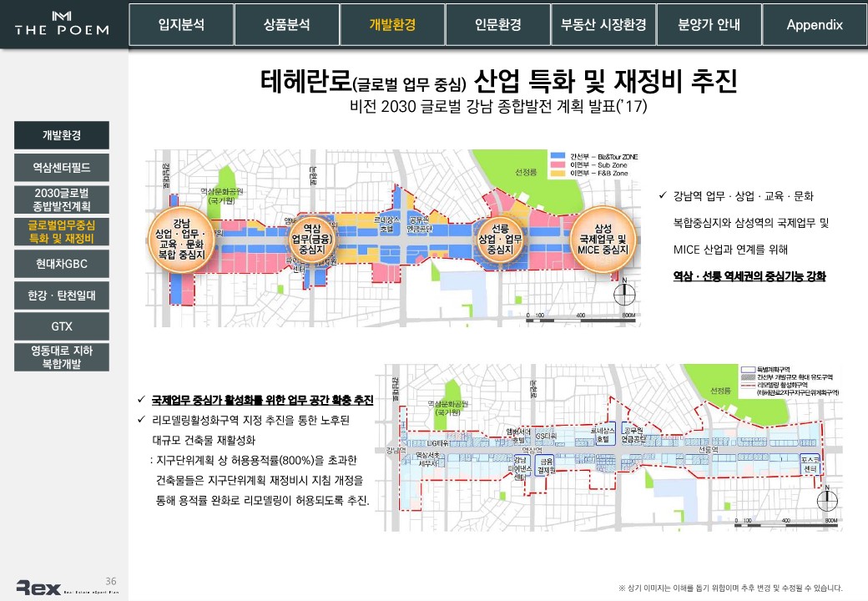Open 영동대로 지하 복합개발 sidebar item
Viewport: 868px width, 601px height.
tap(61, 356)
